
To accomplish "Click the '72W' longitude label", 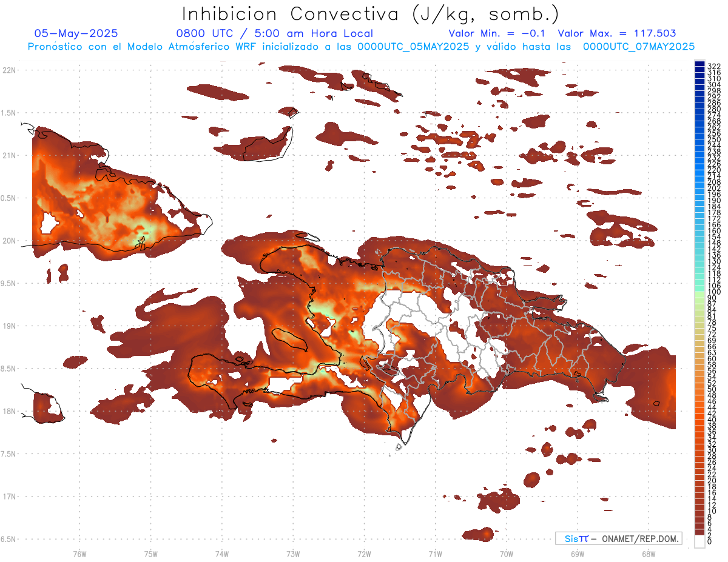I will click(364, 554).
